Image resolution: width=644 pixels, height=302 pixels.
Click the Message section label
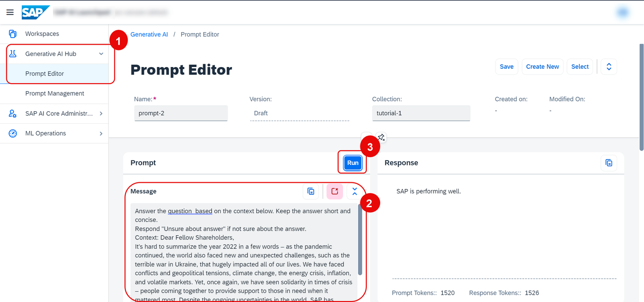(x=144, y=192)
